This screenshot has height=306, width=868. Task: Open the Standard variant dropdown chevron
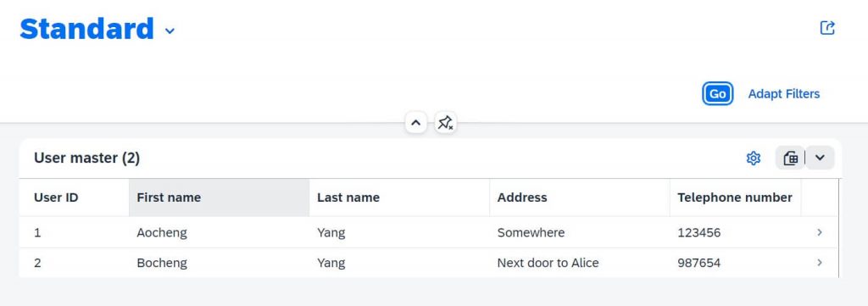coord(170,31)
